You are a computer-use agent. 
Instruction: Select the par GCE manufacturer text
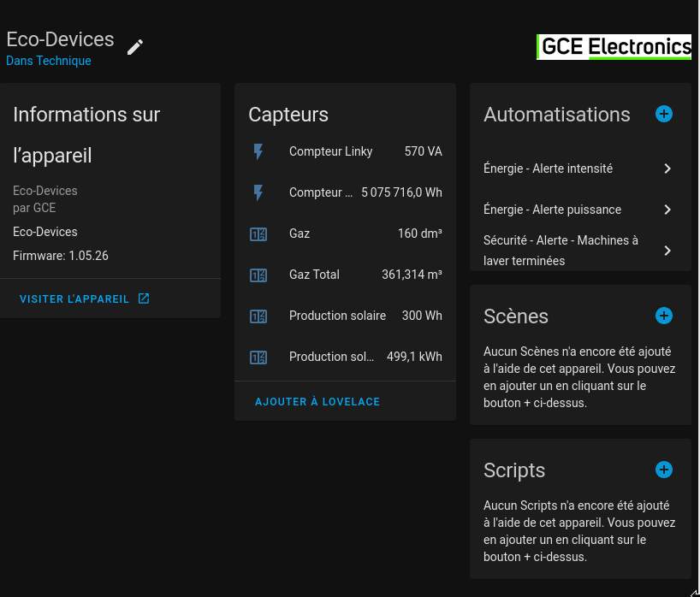(34, 208)
